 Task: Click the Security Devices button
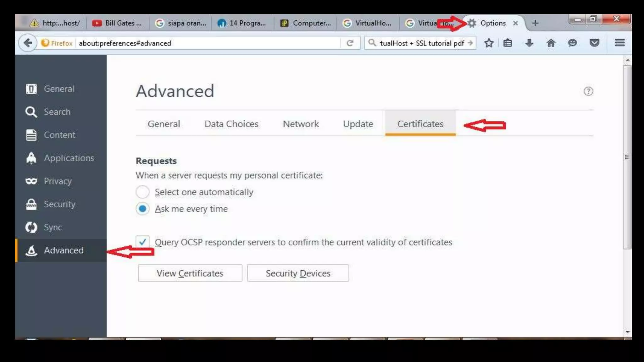(x=298, y=273)
